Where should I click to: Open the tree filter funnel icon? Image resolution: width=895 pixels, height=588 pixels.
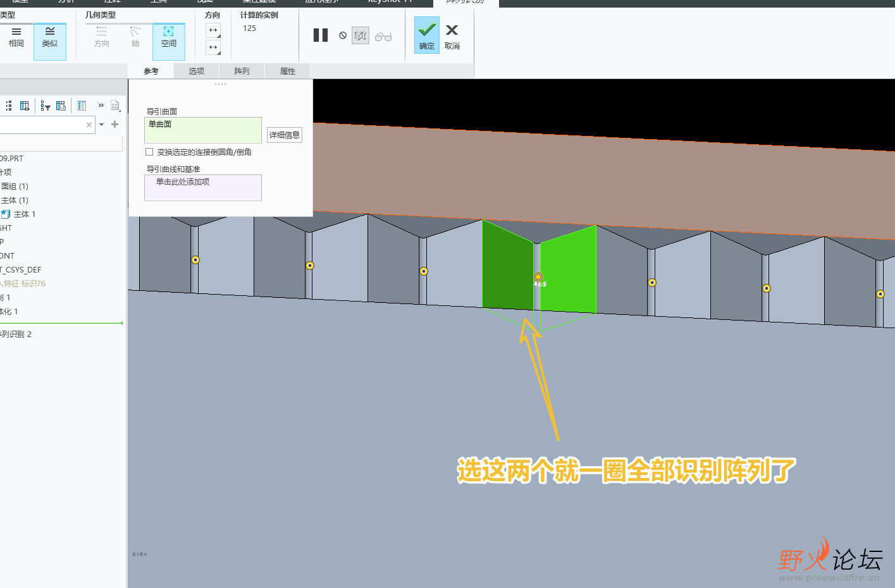click(45, 106)
